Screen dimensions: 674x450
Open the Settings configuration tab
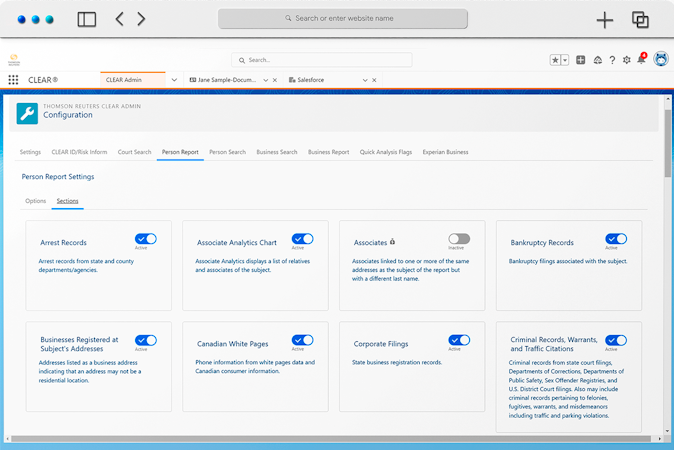(30, 152)
